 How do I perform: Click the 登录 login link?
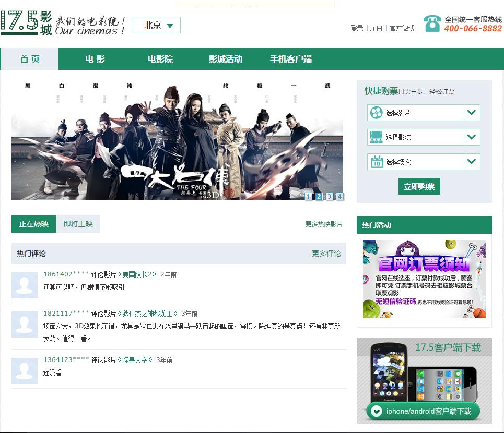click(357, 28)
